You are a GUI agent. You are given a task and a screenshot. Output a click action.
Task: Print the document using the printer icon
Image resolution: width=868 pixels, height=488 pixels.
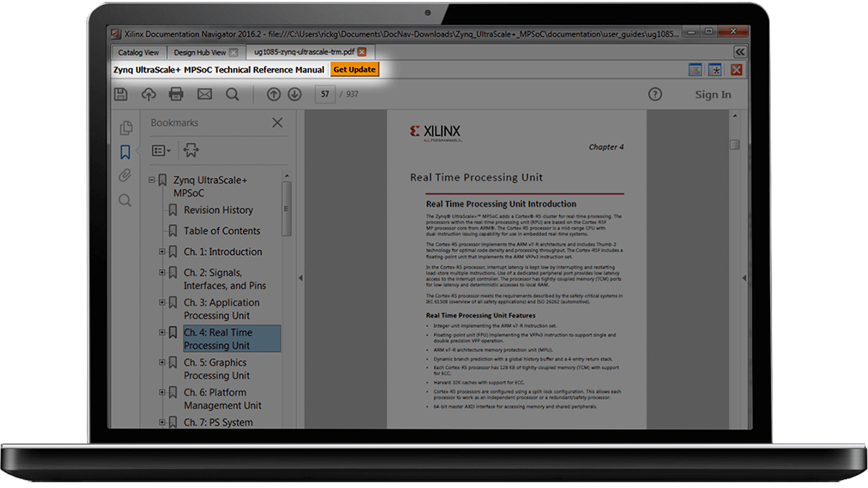(176, 94)
